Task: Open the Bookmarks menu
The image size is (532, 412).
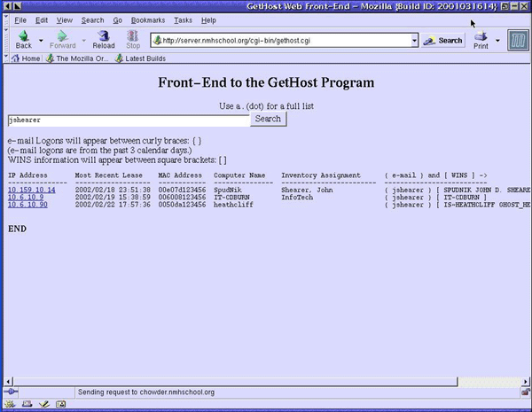Action: click(136, 19)
